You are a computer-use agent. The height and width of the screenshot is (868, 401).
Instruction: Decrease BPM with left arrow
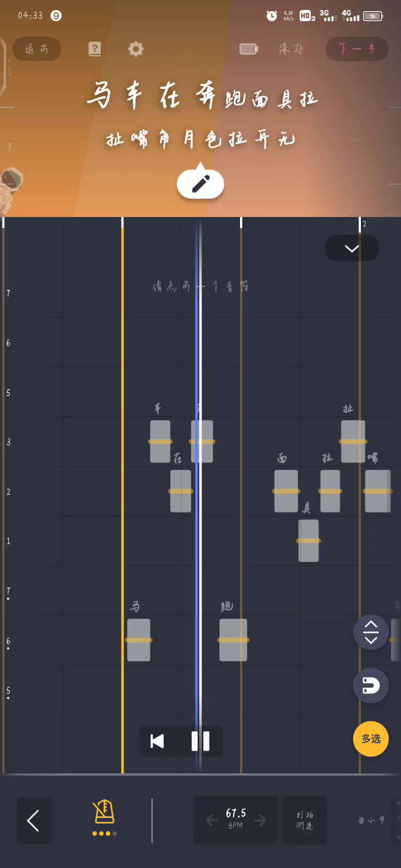(x=212, y=820)
